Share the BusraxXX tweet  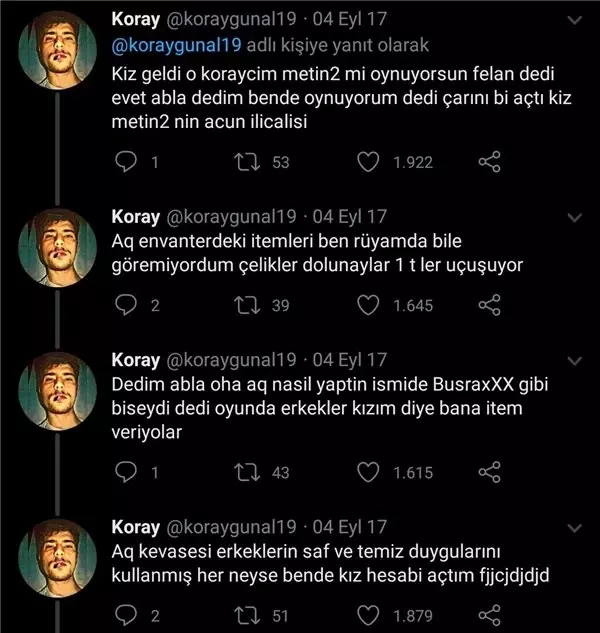489,472
